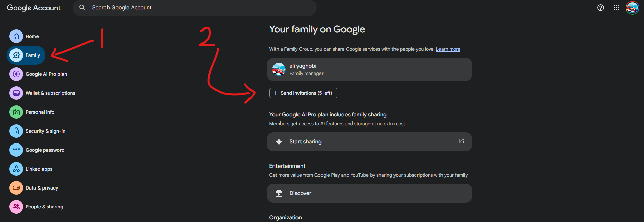Open the People & sharing icon
This screenshot has width=644, height=222.
coord(16,207)
